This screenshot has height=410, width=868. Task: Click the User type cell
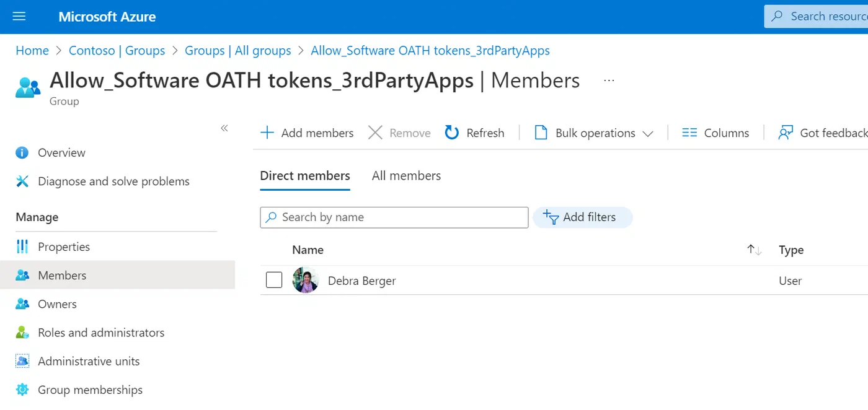[790, 281]
